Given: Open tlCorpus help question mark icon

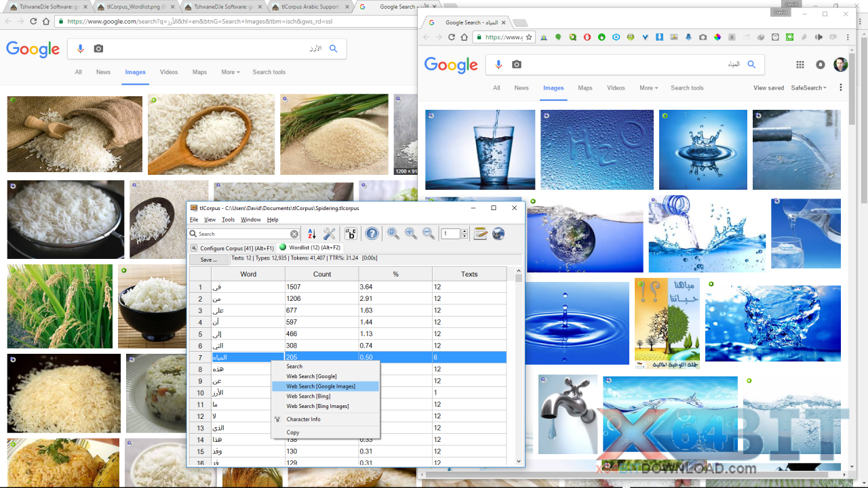Looking at the screenshot, I should click(372, 234).
